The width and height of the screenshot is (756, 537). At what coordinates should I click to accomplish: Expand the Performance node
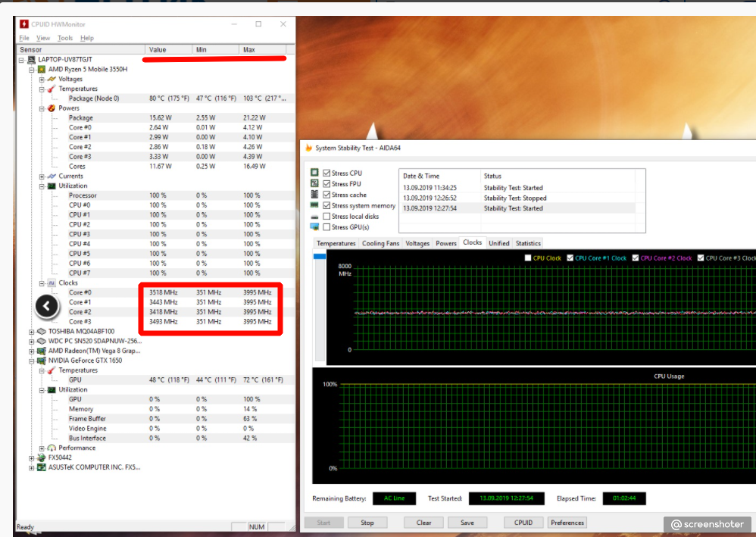coord(42,448)
